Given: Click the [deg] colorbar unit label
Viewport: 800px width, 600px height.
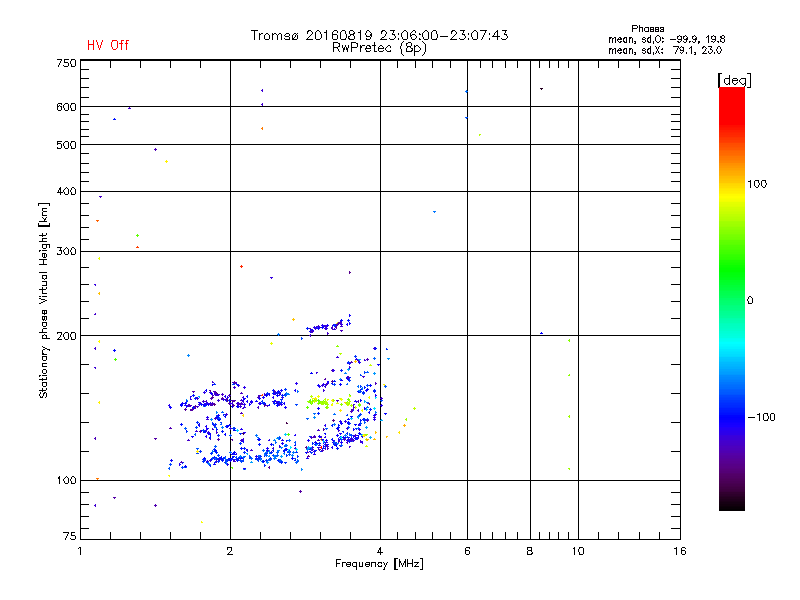Looking at the screenshot, I should 734,80.
